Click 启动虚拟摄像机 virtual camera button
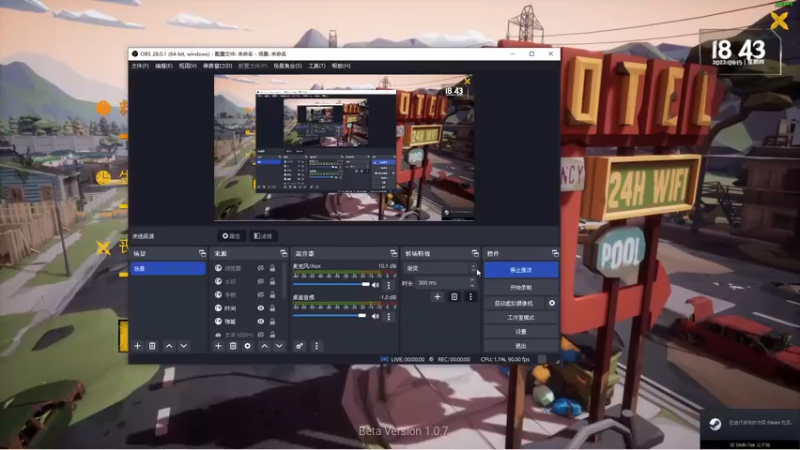 coord(514,303)
